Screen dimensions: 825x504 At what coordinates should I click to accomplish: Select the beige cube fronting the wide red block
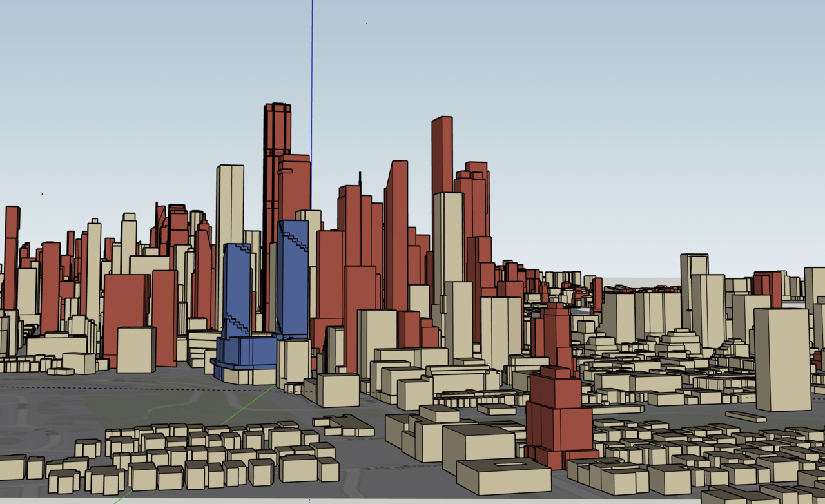coord(136,349)
